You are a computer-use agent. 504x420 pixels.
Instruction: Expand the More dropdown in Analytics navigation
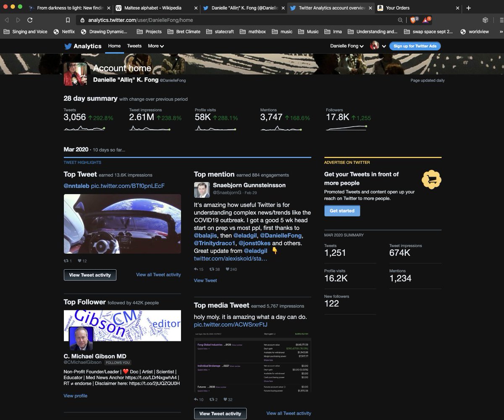click(156, 46)
